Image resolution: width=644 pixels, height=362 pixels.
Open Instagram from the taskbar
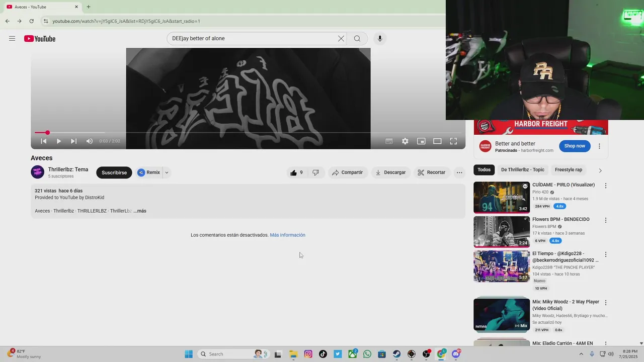pos(308,354)
